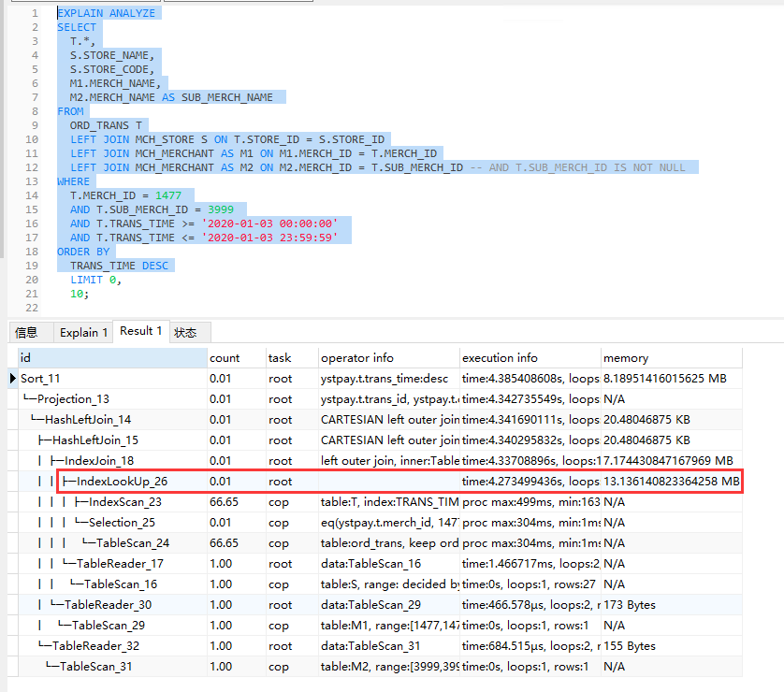
Task: Click the execution info column header
Action: point(529,358)
